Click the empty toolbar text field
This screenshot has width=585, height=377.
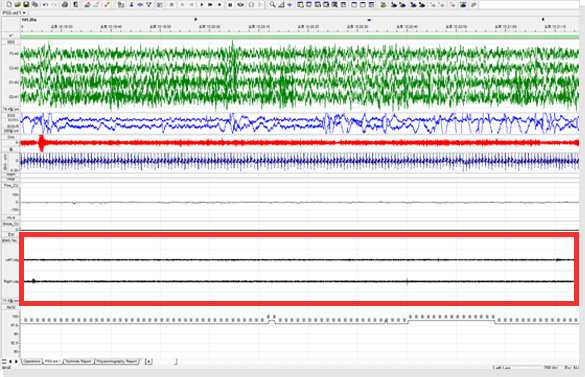tap(529, 4)
